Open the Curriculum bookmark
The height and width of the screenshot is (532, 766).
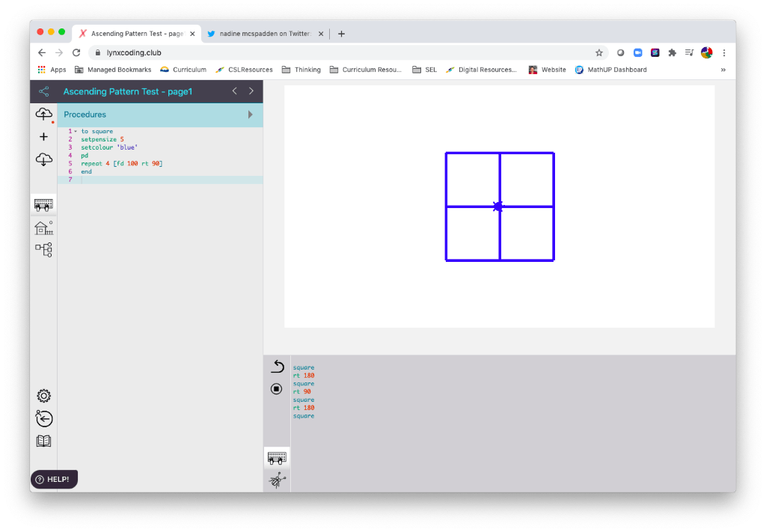pyautogui.click(x=183, y=70)
